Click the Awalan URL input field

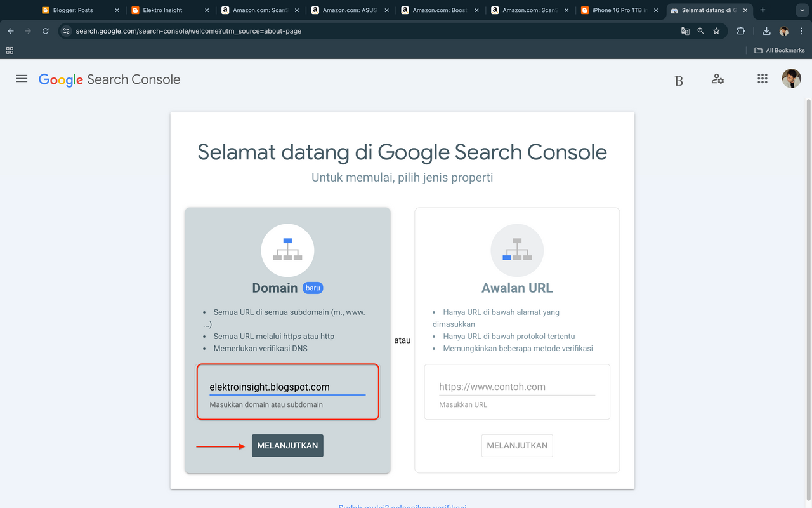tap(517, 387)
